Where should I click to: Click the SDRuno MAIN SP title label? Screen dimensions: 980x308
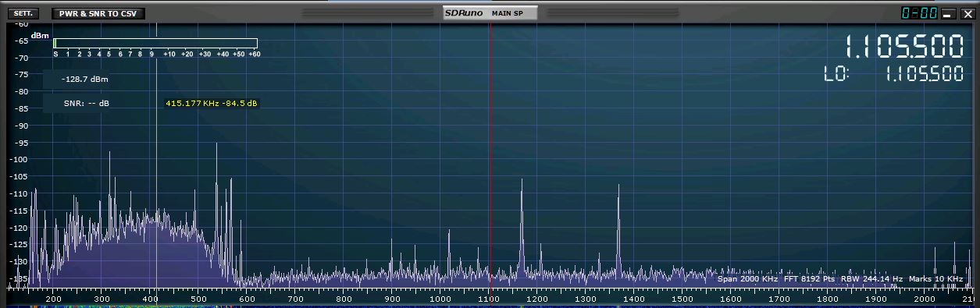pyautogui.click(x=490, y=13)
